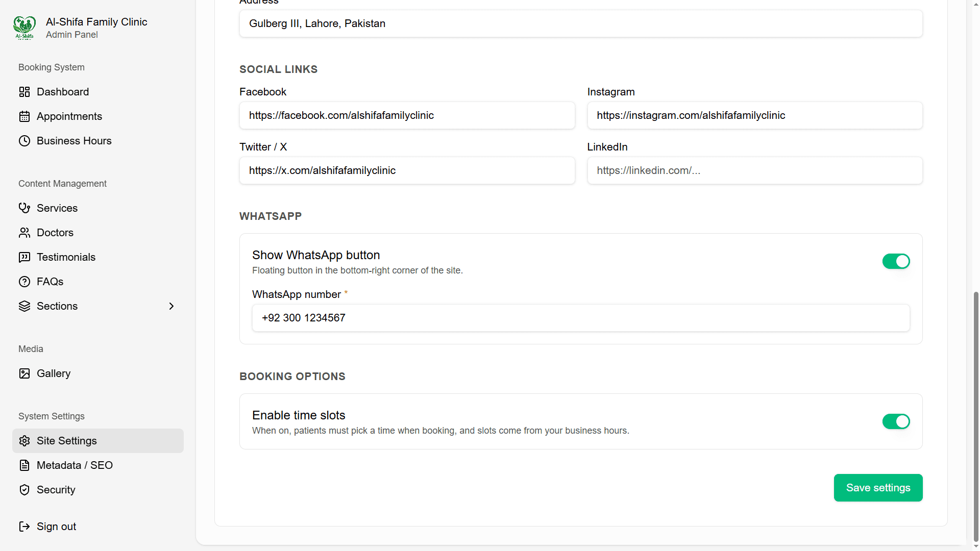Click the Security shield icon
980x551 pixels.
click(x=24, y=490)
